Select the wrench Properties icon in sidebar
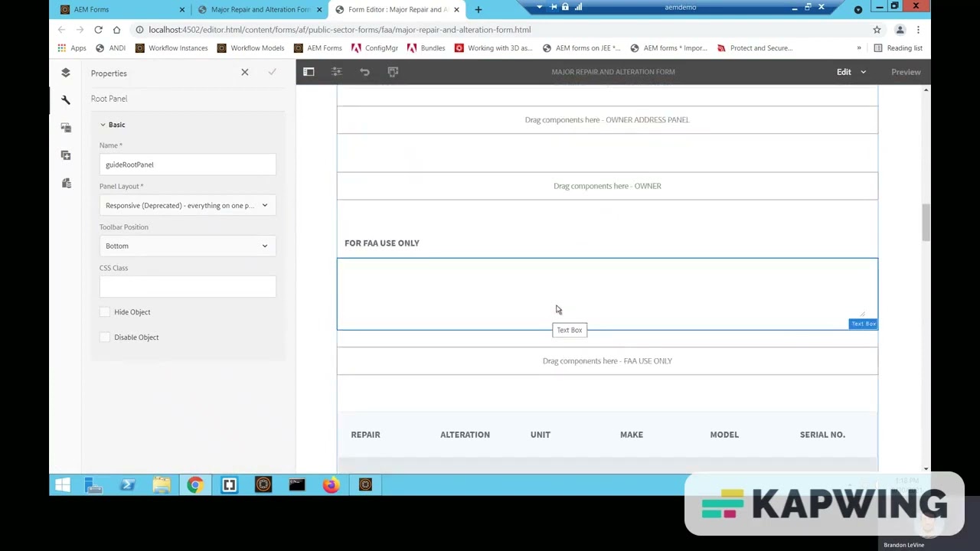Image resolution: width=980 pixels, height=551 pixels. (x=66, y=100)
